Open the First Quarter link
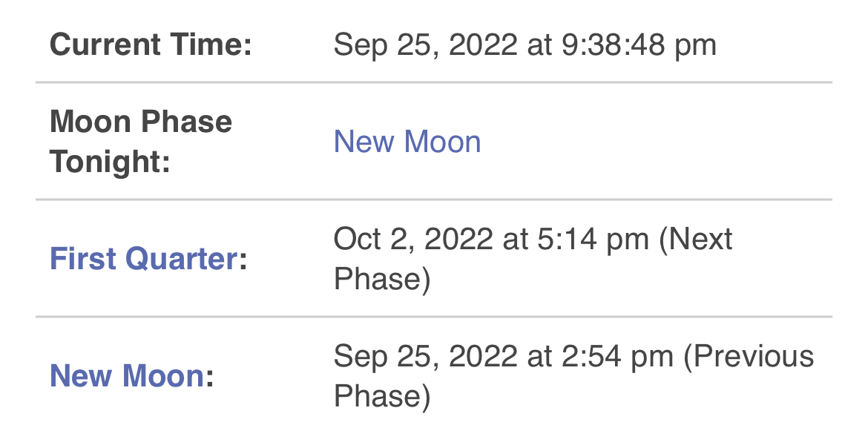The width and height of the screenshot is (868, 448). (144, 259)
